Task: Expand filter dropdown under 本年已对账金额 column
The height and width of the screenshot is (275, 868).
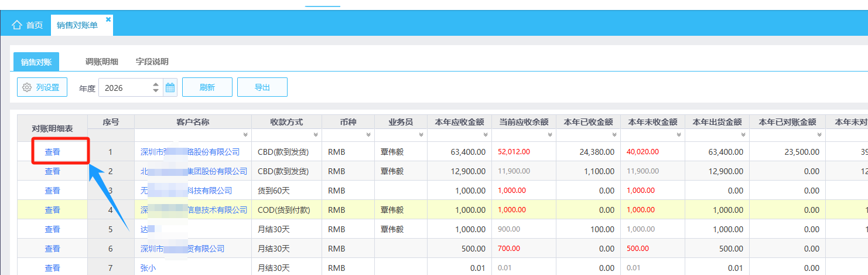Action: [x=819, y=135]
